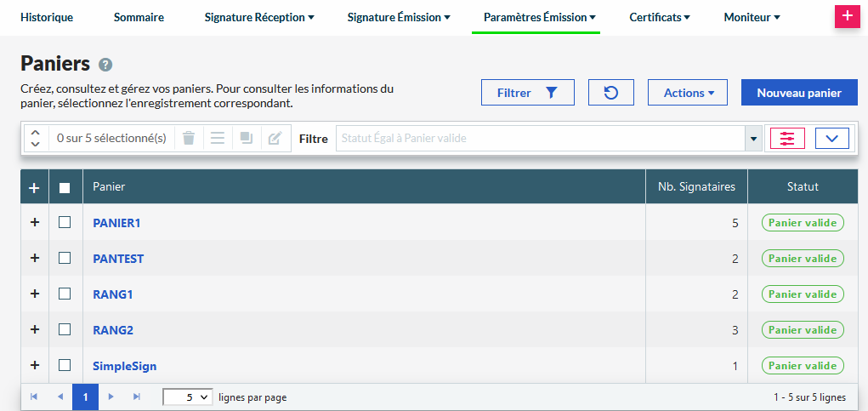Expand the PANTEST row details
Image resolution: width=868 pixels, height=411 pixels.
35,258
